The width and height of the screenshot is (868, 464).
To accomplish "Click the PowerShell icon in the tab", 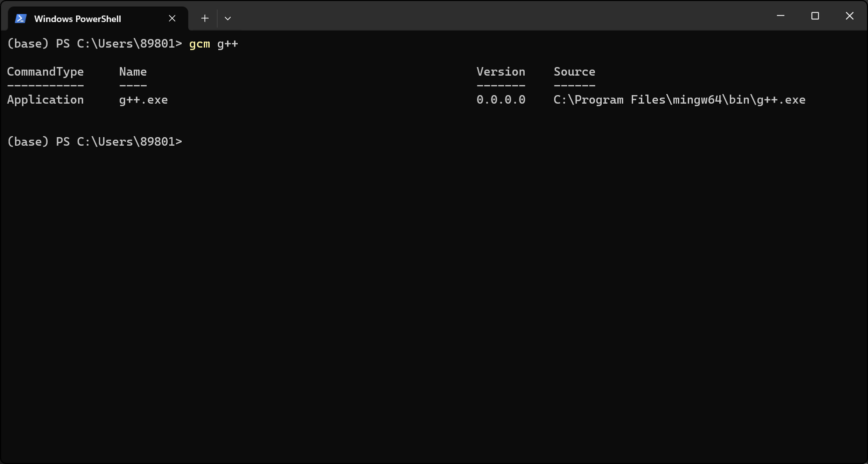I will (21, 19).
